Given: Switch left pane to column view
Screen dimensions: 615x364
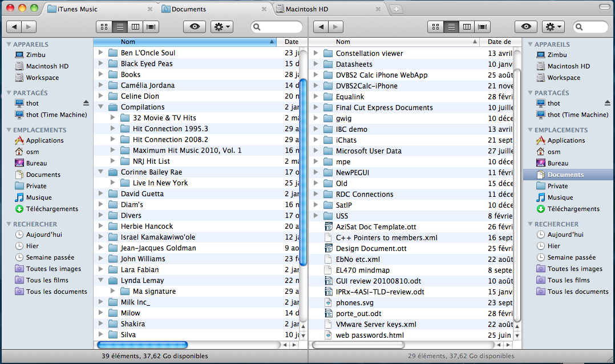Looking at the screenshot, I should 135,27.
